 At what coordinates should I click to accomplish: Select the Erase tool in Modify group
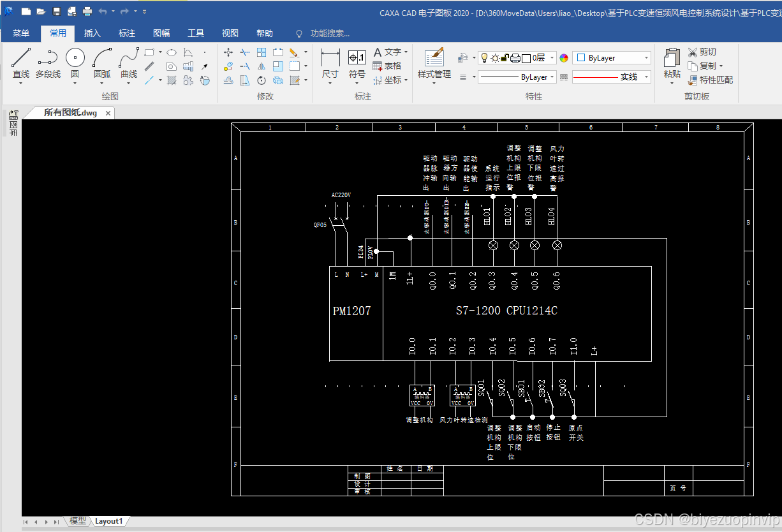(293, 52)
